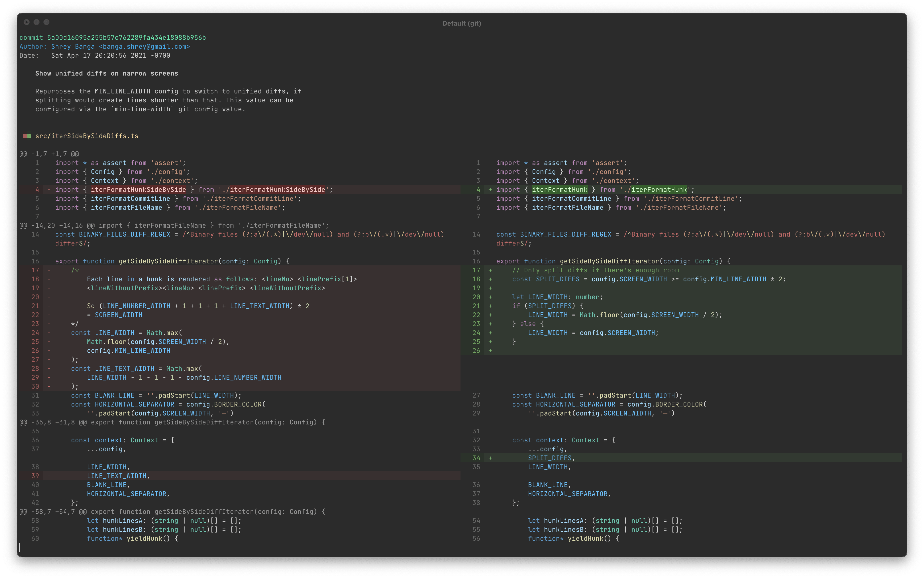Viewport: 924px width, 578px height.
Task: Select the added SPLIT_DIFFS line 34
Action: pos(551,457)
